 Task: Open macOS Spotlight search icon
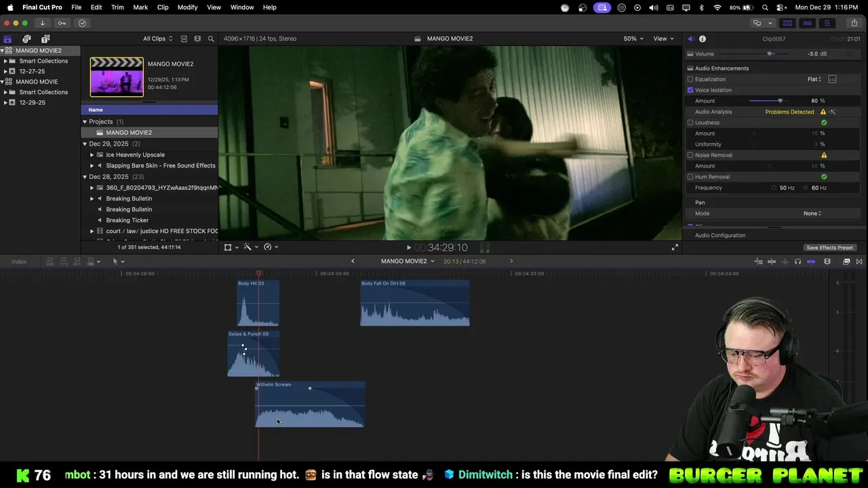pos(765,7)
